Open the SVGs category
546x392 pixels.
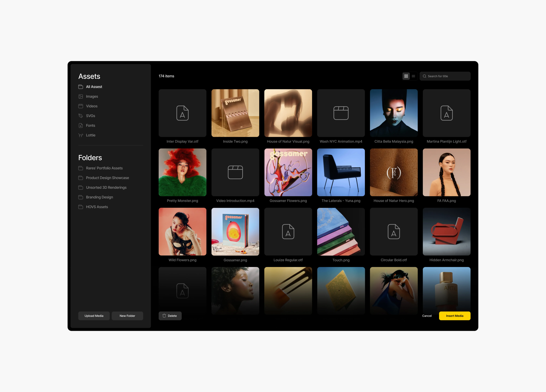click(x=90, y=116)
